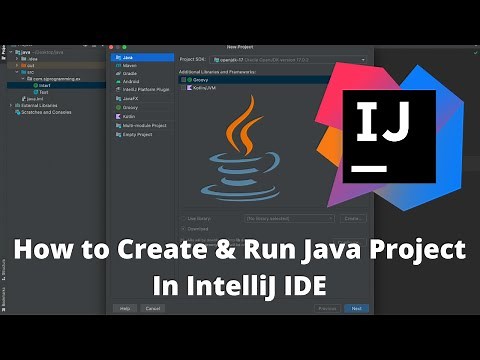Collapse the com.sjprogramming.ex package
Image resolution: width=480 pixels, height=360 pixels.
(23, 79)
